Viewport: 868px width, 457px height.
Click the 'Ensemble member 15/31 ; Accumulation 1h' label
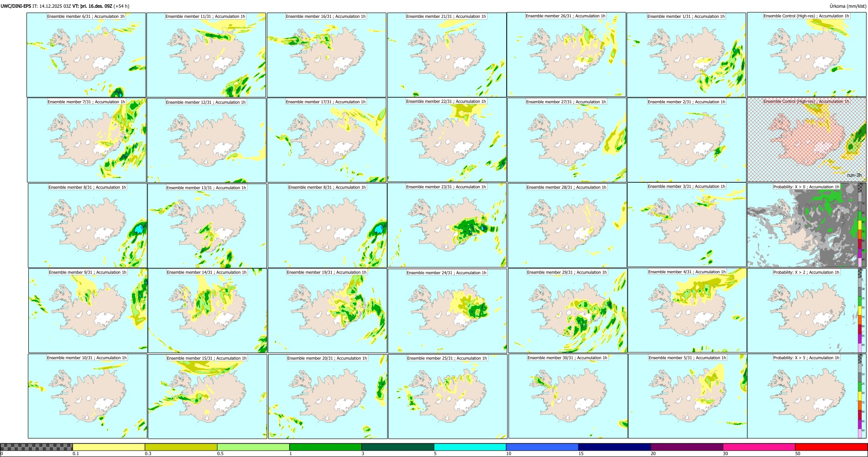click(206, 358)
